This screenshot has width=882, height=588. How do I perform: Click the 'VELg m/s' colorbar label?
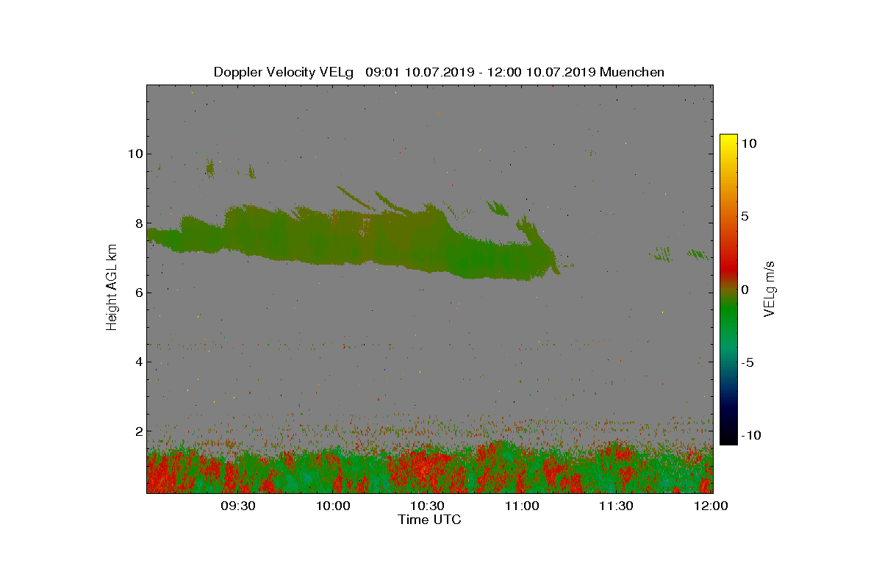(770, 289)
